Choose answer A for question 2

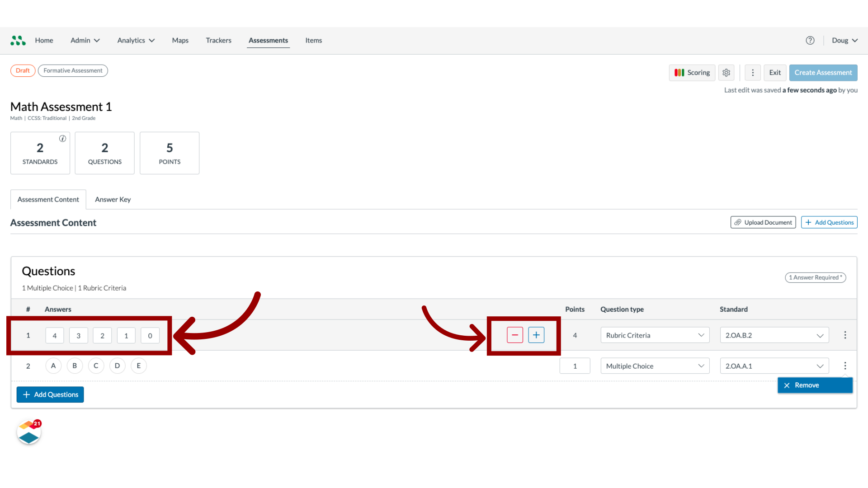coord(53,366)
